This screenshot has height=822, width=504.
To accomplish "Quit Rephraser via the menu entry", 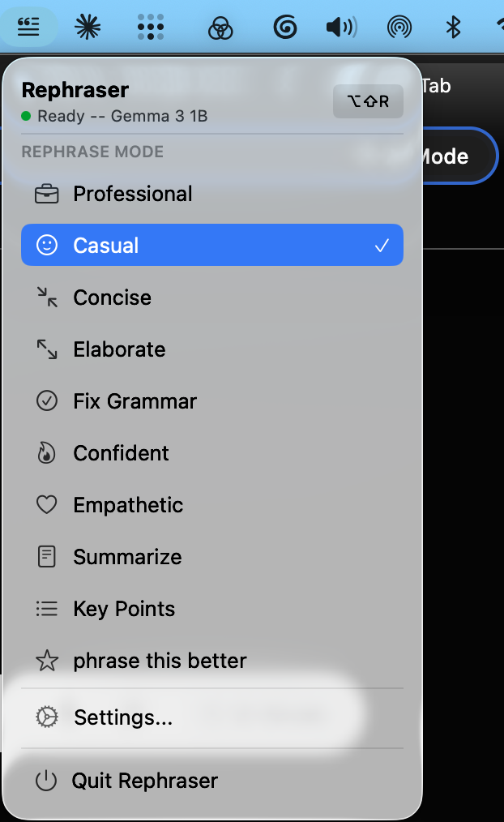I will [x=145, y=780].
